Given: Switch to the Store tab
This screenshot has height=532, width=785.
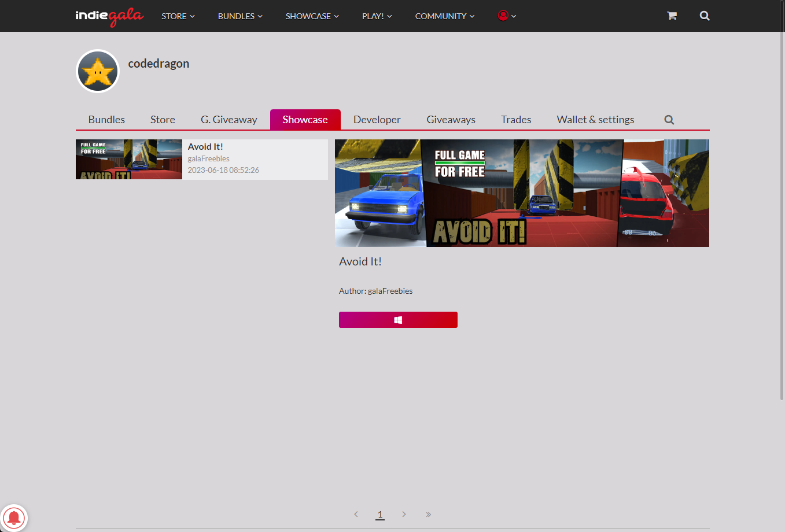Looking at the screenshot, I should [x=163, y=120].
